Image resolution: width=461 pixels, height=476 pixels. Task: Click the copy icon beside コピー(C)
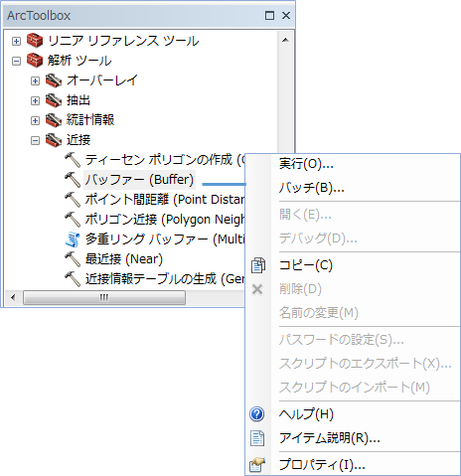point(258,265)
